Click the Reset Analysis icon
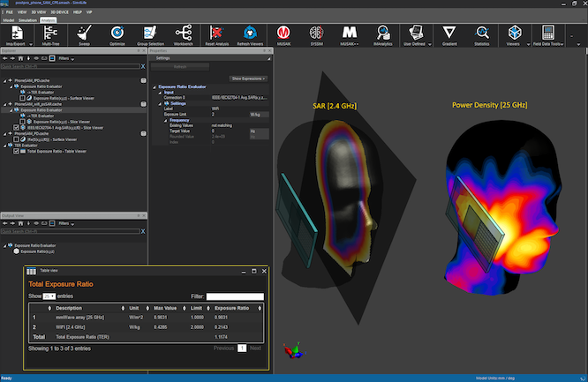 point(216,33)
